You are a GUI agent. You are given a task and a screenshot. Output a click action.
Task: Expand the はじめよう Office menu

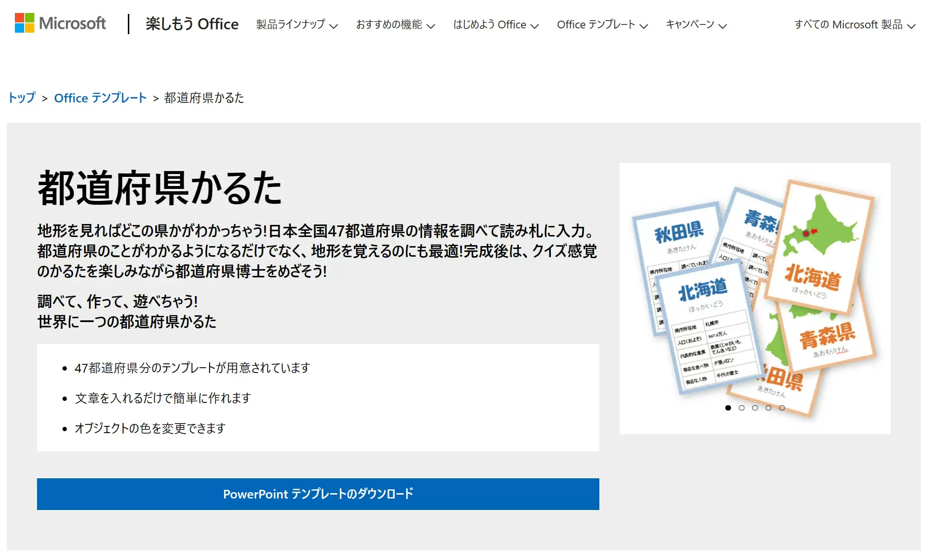(x=496, y=25)
